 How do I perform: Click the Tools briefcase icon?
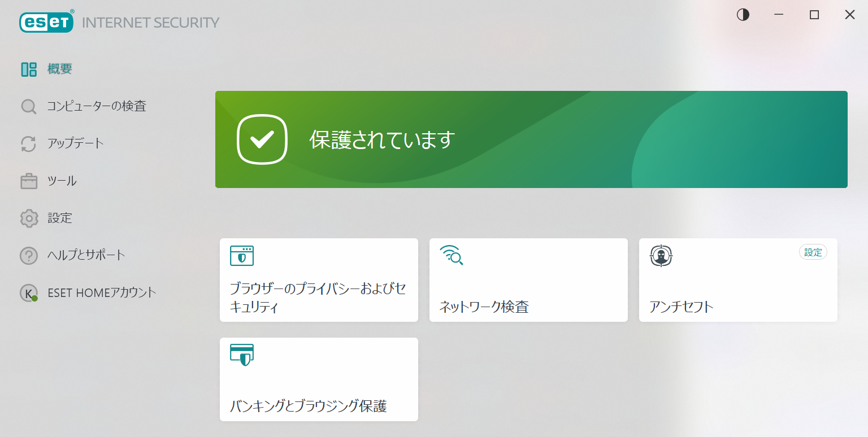point(29,181)
